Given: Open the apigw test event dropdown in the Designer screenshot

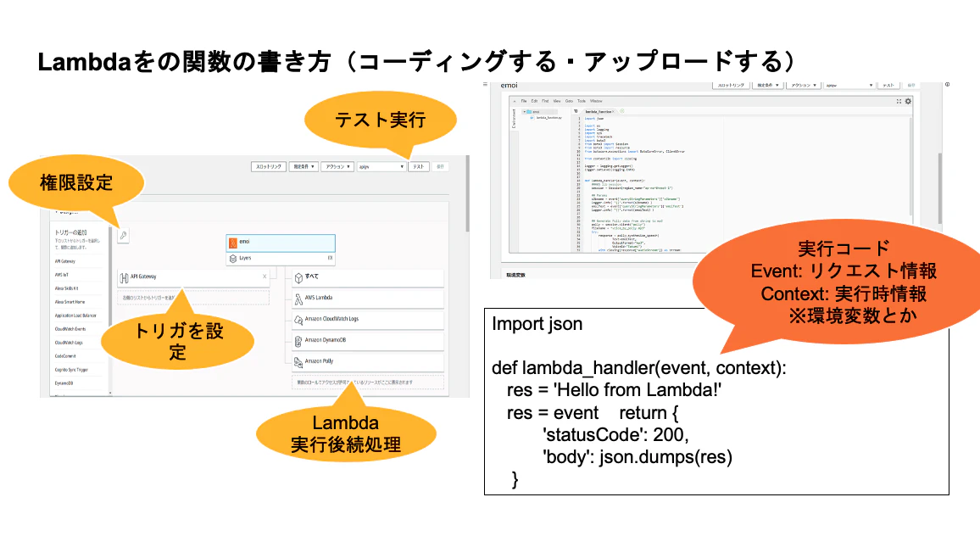Looking at the screenshot, I should [381, 167].
